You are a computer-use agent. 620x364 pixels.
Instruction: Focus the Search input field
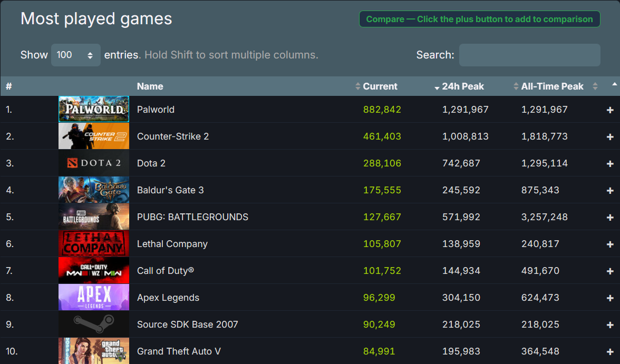[529, 55]
